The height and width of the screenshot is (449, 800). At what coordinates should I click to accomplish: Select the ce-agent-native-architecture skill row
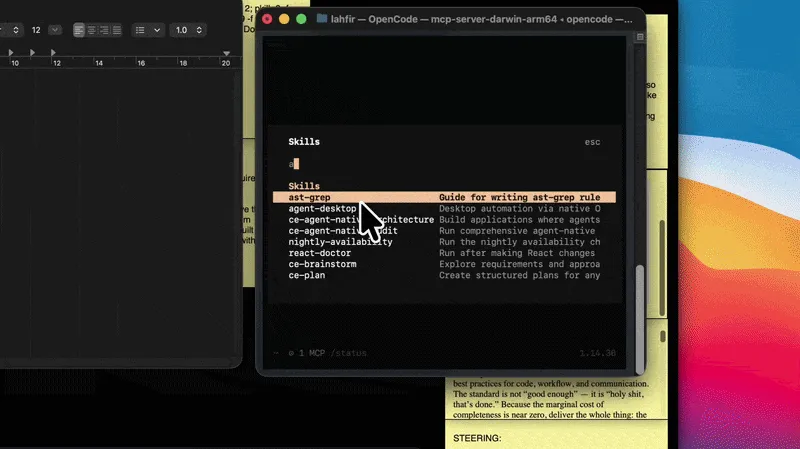tap(444, 220)
